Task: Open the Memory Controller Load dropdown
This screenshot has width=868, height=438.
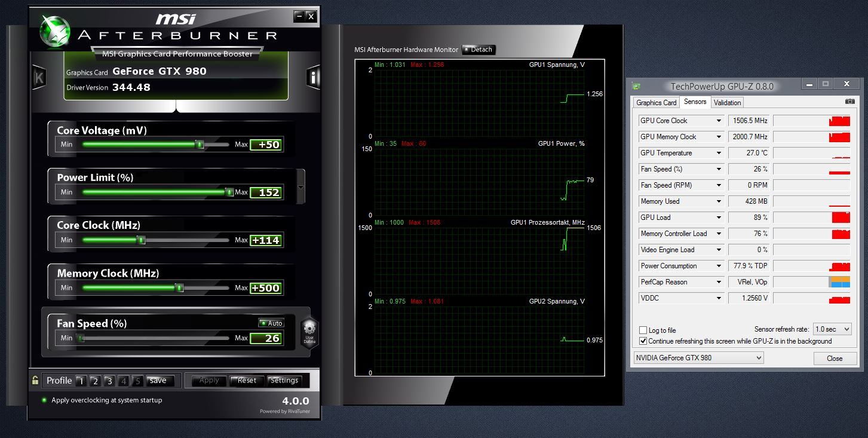Action: (719, 234)
